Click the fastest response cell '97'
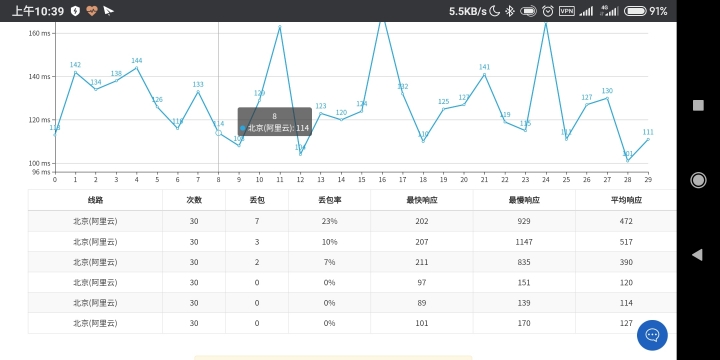Viewport: 720px width, 360px height. point(422,283)
